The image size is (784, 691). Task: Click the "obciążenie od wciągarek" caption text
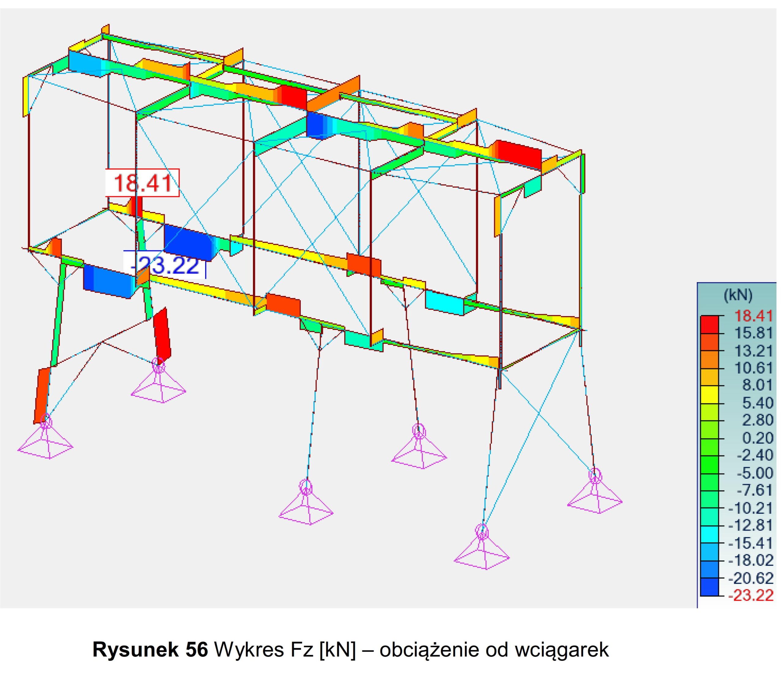[494, 650]
